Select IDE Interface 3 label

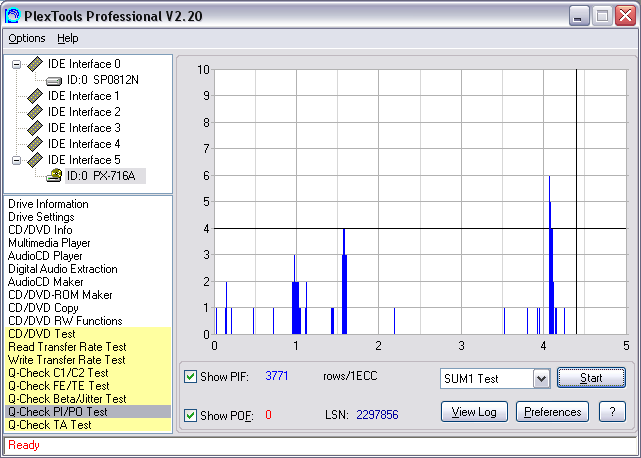point(84,128)
